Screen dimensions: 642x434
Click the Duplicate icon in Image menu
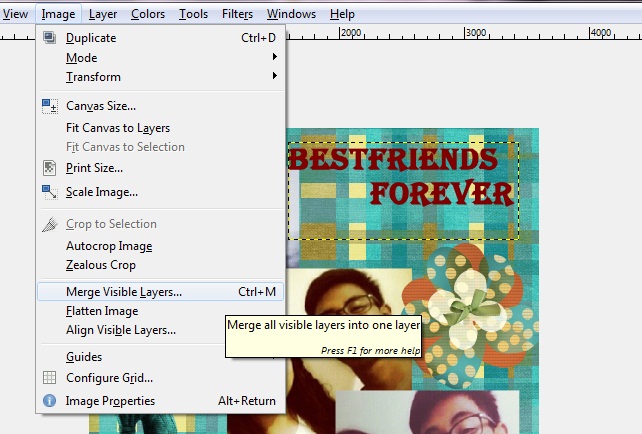coord(50,38)
